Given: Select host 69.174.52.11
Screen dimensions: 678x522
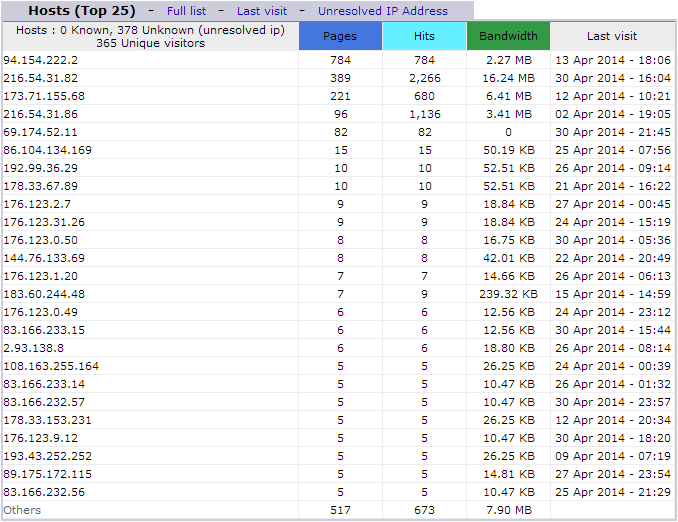Looking at the screenshot, I should coord(41,132).
